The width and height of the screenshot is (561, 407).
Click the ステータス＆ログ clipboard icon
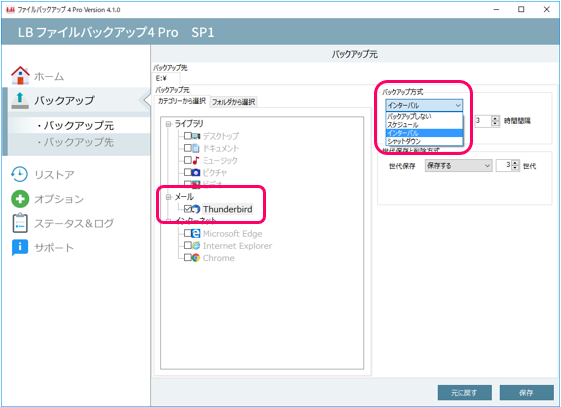point(20,223)
